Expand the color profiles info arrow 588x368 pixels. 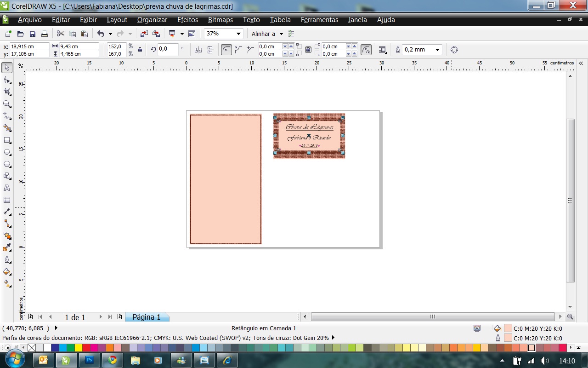tap(333, 338)
